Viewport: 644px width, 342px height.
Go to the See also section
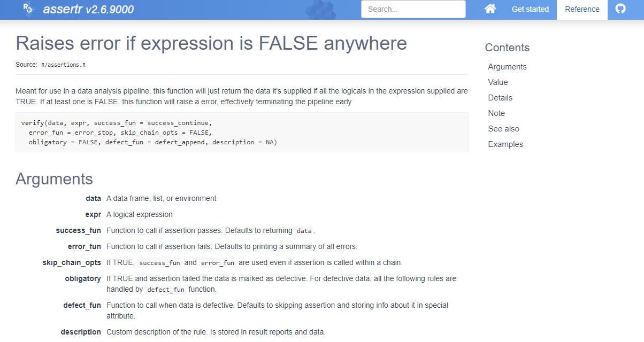503,128
